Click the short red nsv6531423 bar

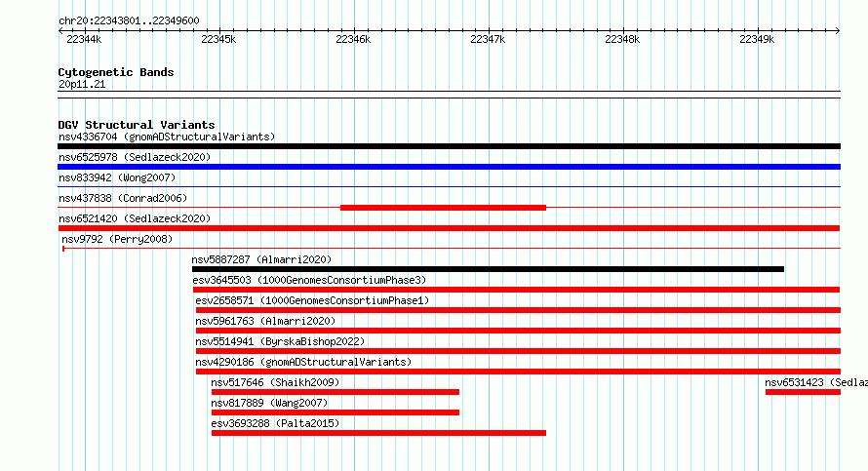point(803,392)
